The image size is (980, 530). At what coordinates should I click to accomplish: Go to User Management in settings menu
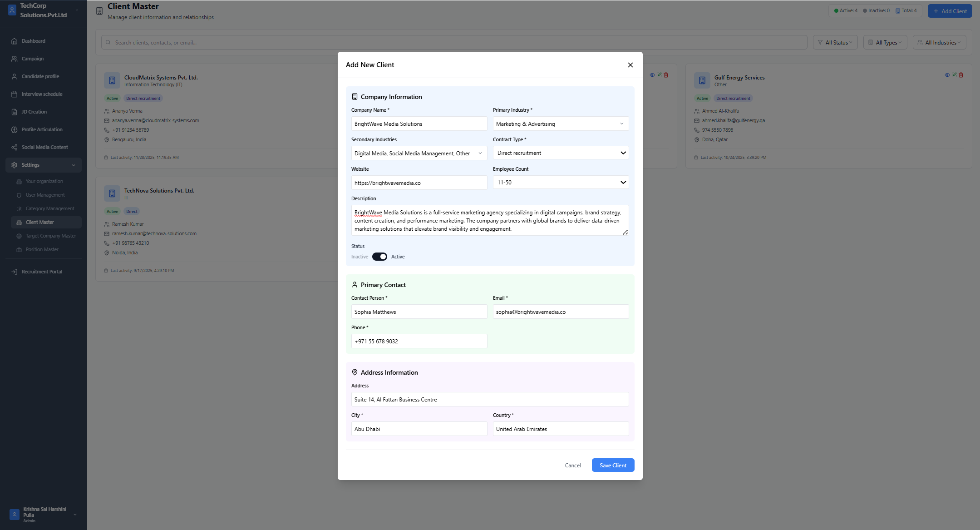coord(45,195)
